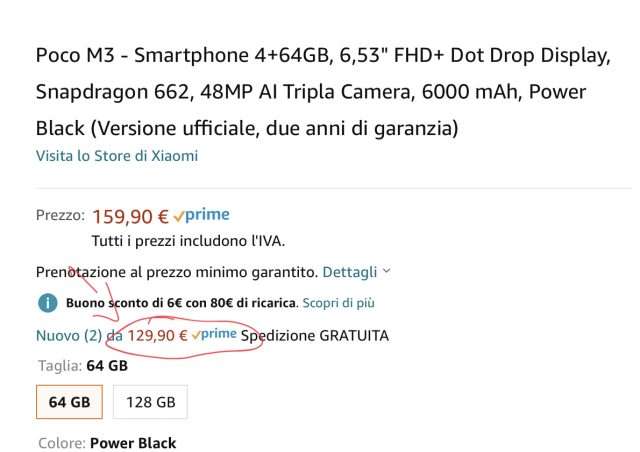Open the Nuovo (2) offers link

pyautogui.click(x=69, y=336)
